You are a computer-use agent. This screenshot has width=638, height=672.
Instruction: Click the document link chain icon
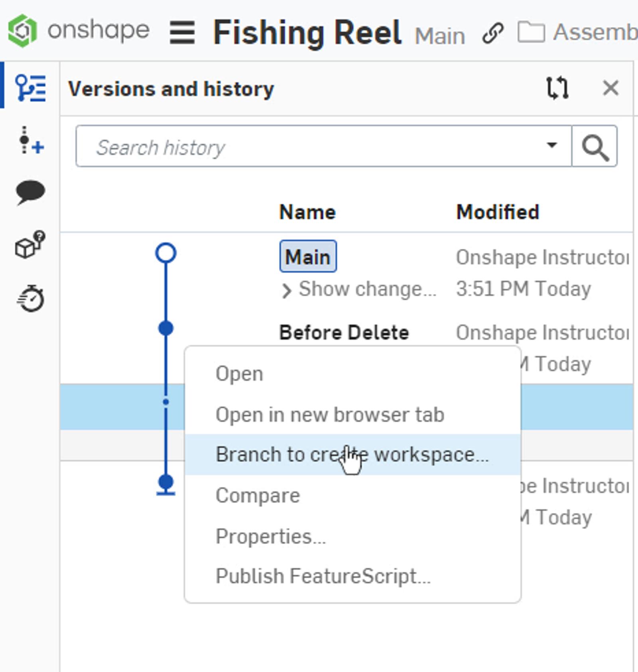pos(493,33)
